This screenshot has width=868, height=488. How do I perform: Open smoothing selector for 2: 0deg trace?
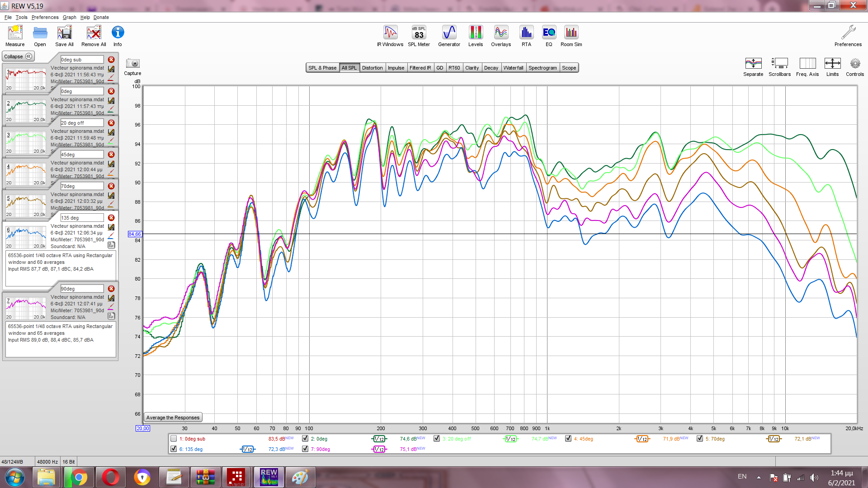(x=379, y=439)
